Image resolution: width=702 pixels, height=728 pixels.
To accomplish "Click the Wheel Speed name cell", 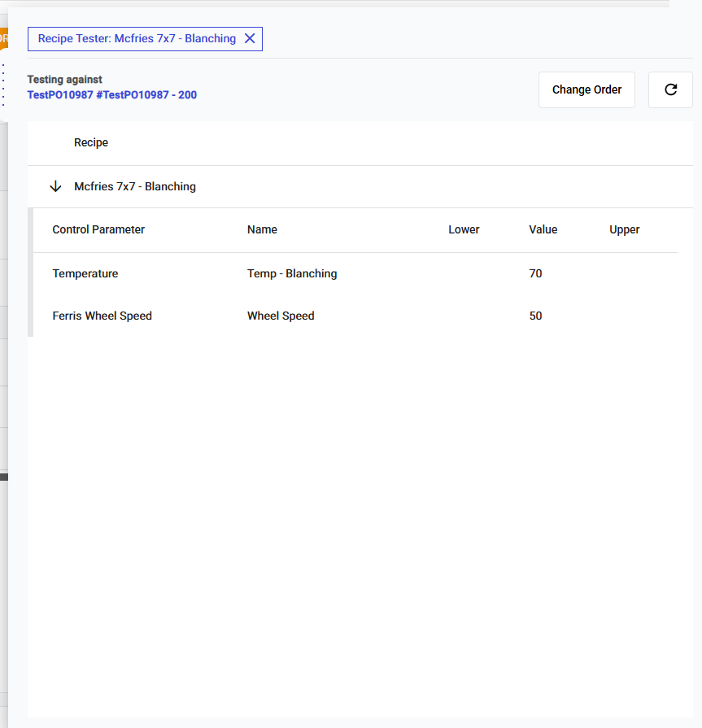I will click(x=281, y=316).
